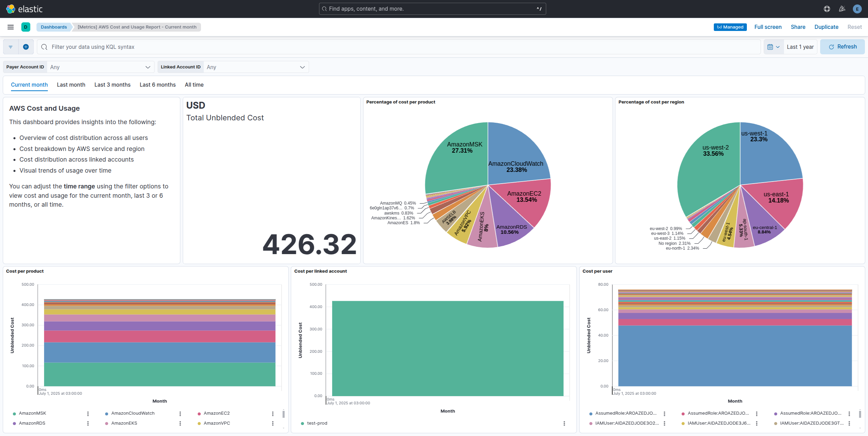Toggle test-prod series in legend
Image resolution: width=868 pixels, height=436 pixels.
pos(317,423)
